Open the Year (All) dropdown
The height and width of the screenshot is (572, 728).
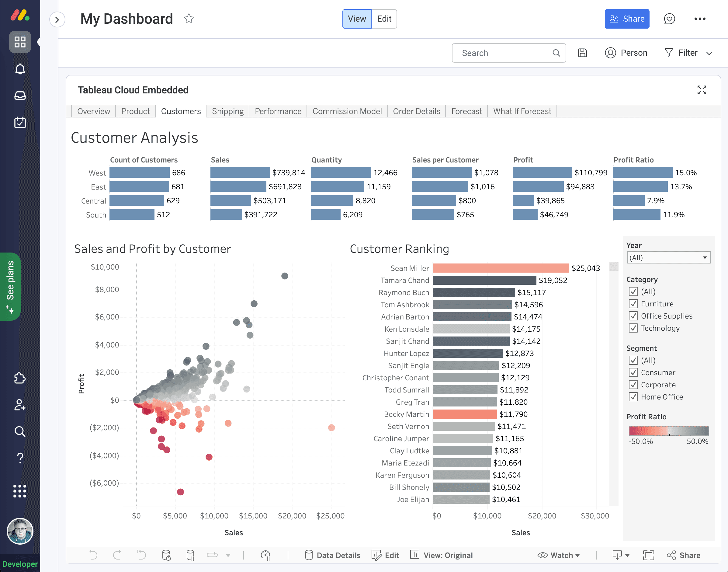[668, 257]
